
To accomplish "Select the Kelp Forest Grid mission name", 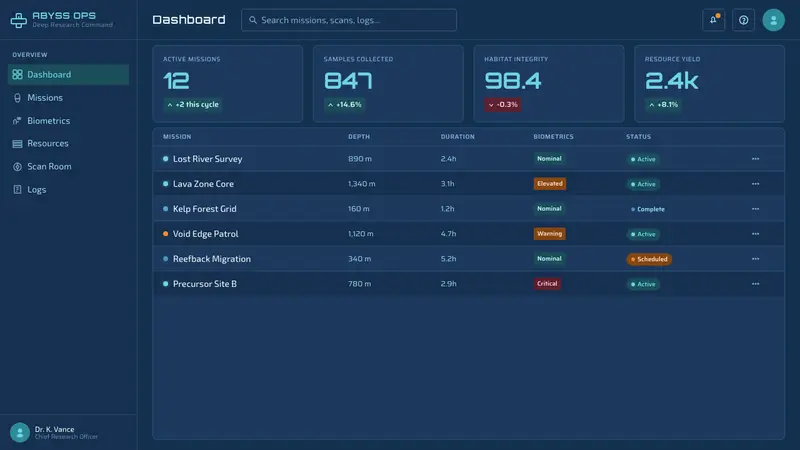I will pyautogui.click(x=205, y=209).
